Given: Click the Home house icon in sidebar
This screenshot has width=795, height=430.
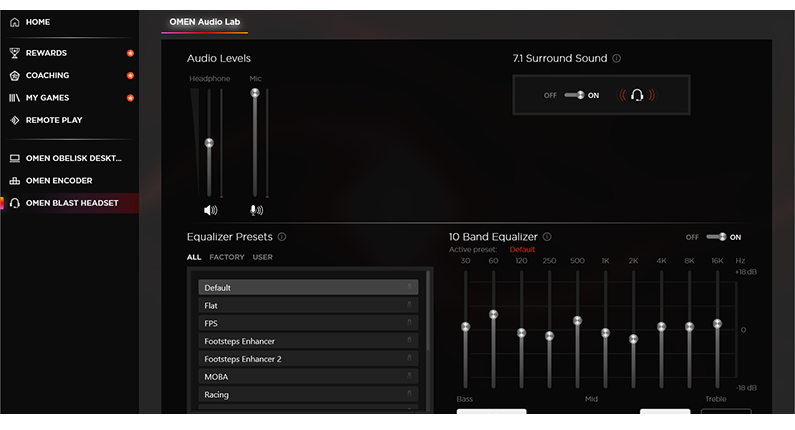Looking at the screenshot, I should (x=15, y=22).
